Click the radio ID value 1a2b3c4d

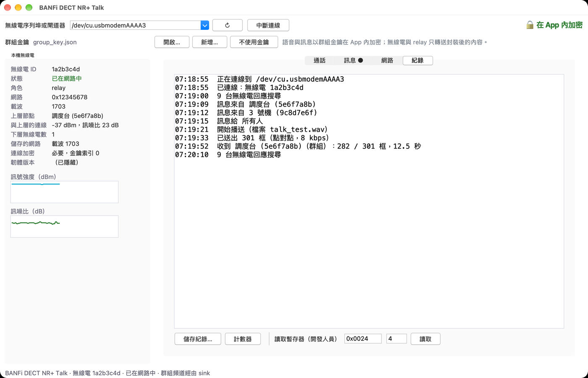pos(66,69)
